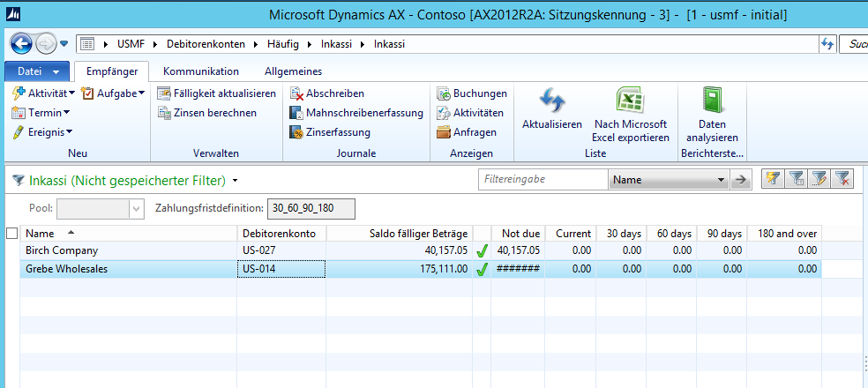The width and height of the screenshot is (868, 388).
Task: Open Zinserfassung journal
Action: [298, 132]
